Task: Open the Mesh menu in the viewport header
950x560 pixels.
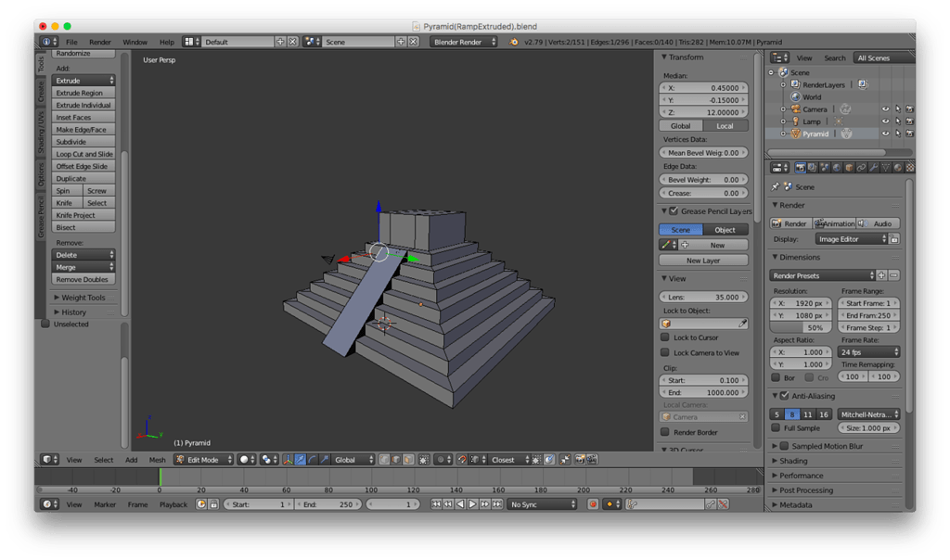Action: [157, 460]
